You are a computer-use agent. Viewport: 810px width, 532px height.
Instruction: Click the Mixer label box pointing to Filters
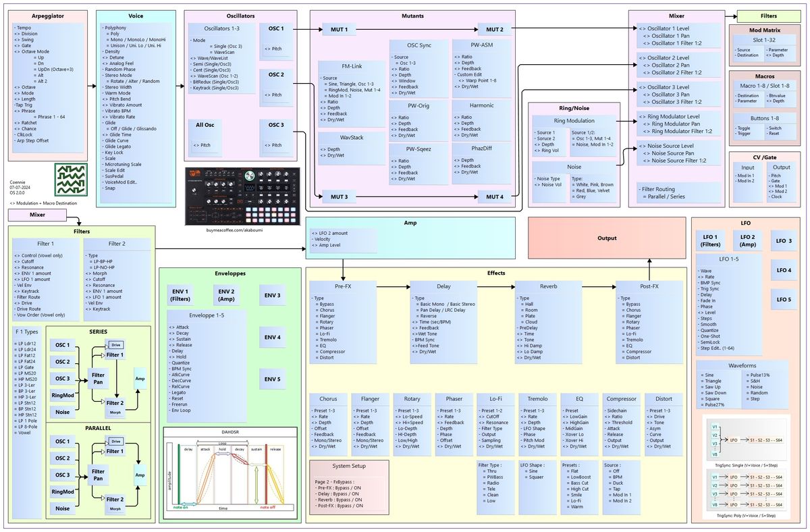pyautogui.click(x=38, y=215)
